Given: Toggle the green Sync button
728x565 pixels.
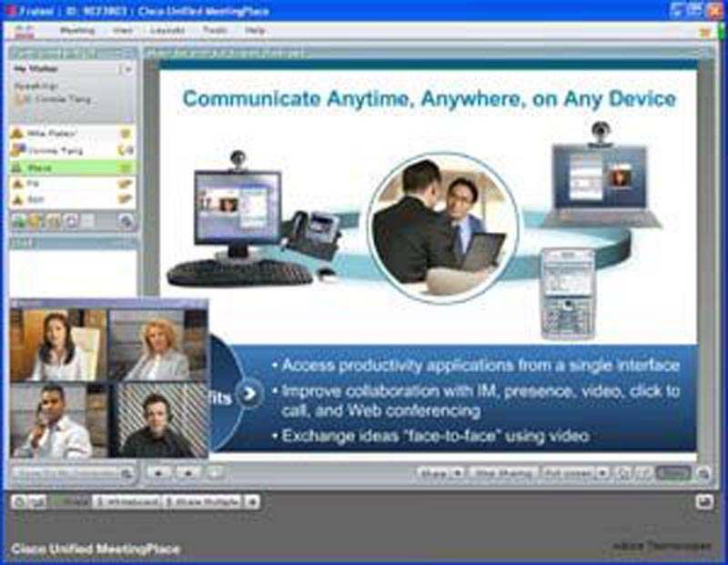Looking at the screenshot, I should 672,473.
